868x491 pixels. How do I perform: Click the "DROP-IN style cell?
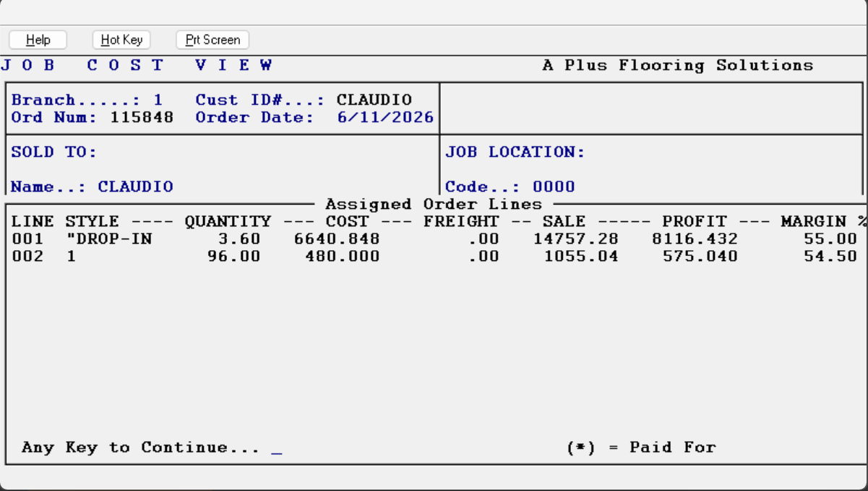pos(108,239)
